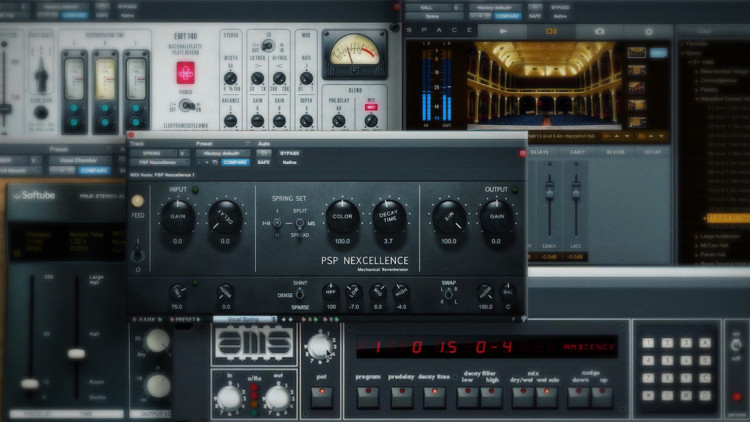
Task: Click the HIGH EQ knob showing -4.0
Action: (x=401, y=291)
